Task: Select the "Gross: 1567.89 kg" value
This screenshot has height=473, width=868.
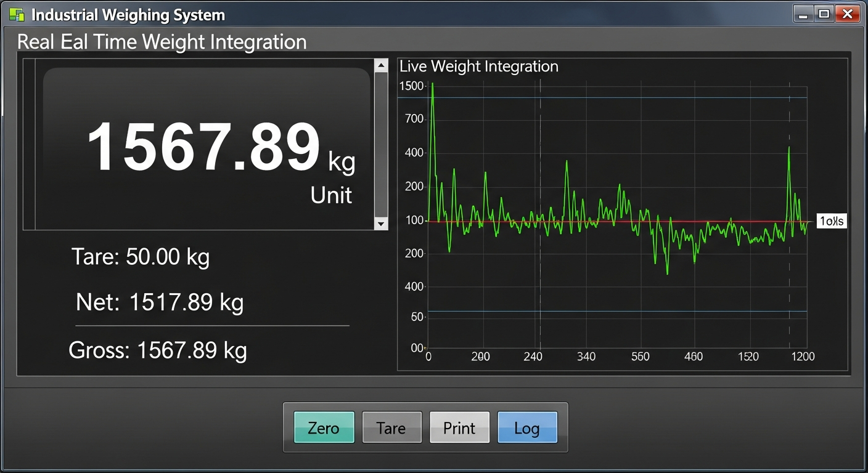Action: pos(158,350)
